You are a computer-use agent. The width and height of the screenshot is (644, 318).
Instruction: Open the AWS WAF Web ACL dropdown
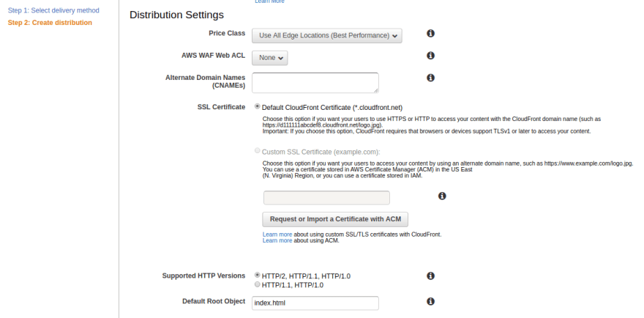pyautogui.click(x=270, y=58)
